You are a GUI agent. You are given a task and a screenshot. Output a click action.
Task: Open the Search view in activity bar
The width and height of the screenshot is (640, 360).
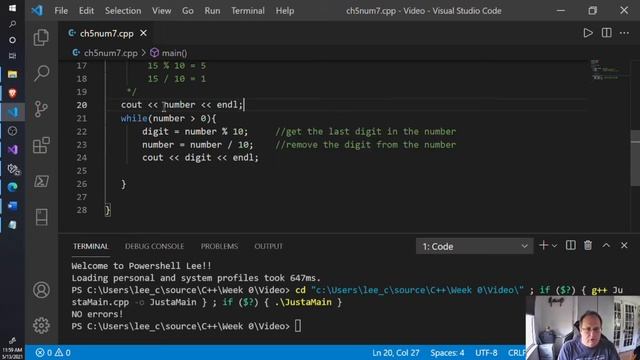click(41, 73)
